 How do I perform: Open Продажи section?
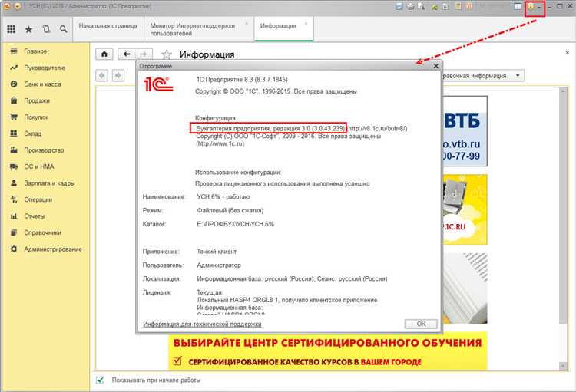37,100
